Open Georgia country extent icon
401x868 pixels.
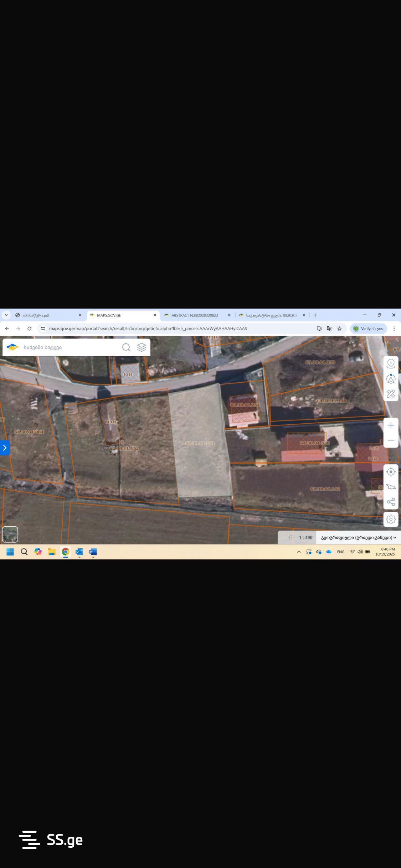coord(391,487)
